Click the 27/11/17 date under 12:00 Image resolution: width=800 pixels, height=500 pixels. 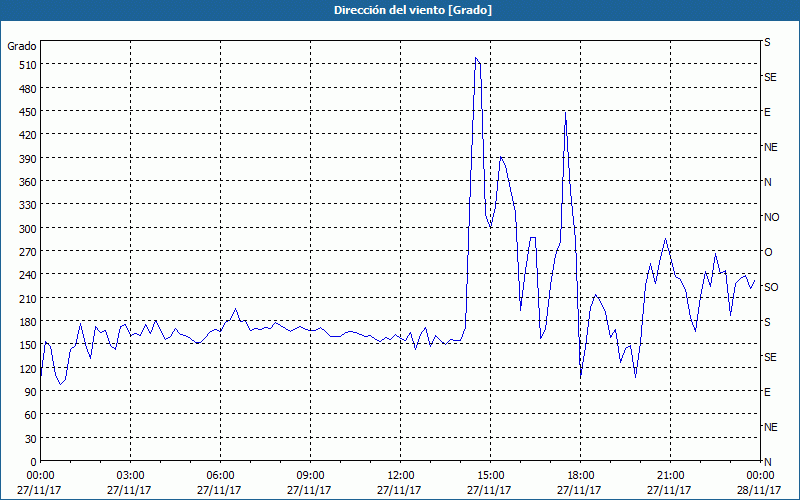399,490
